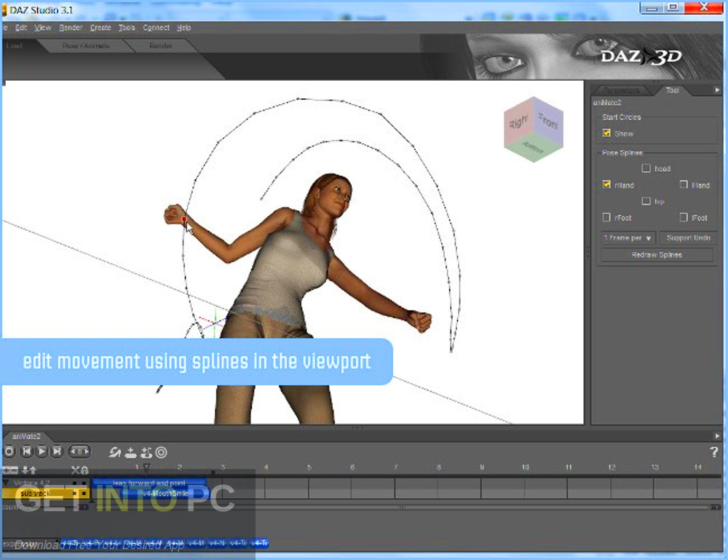Click the add sub-track plus icon

[x=146, y=451]
